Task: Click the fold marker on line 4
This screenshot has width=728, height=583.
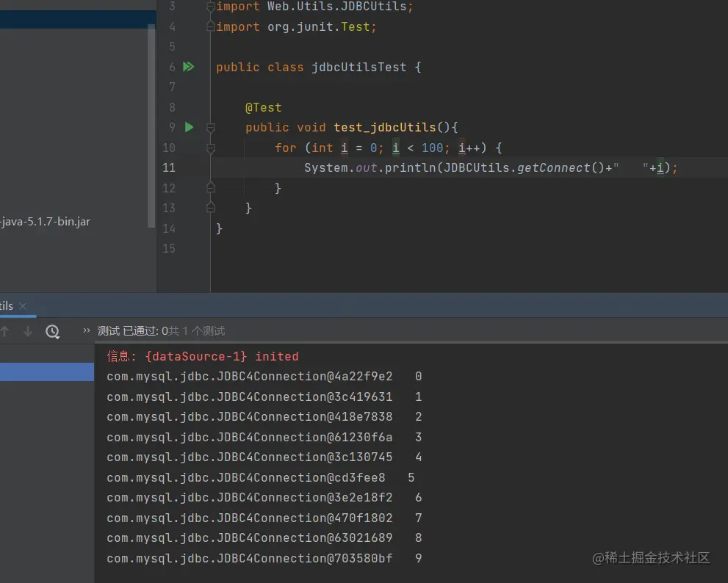Action: [210, 26]
